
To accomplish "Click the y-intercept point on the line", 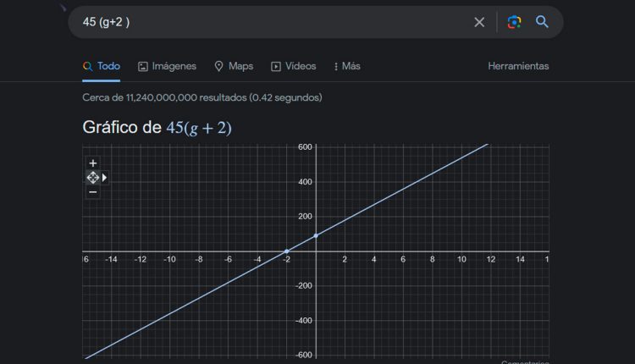I will (x=316, y=235).
